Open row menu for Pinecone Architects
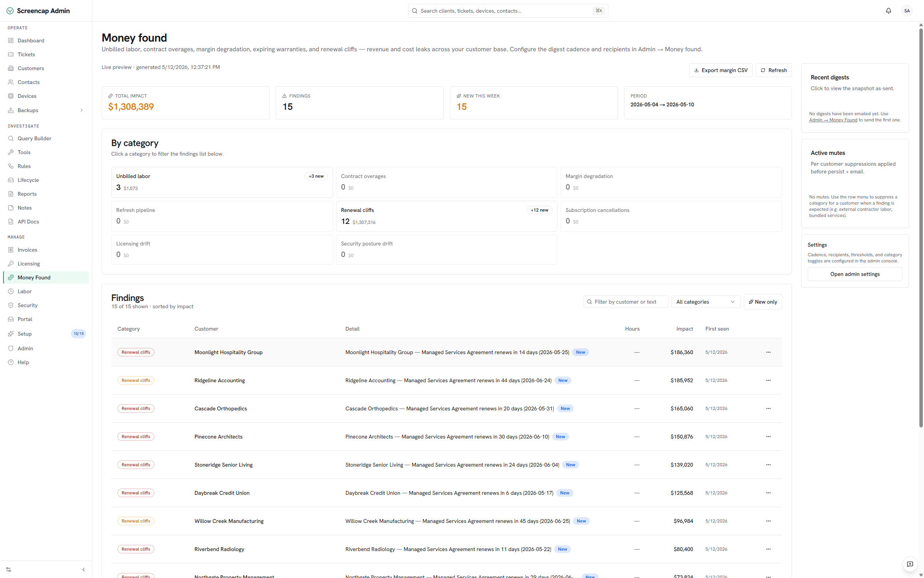924x578 pixels. (768, 437)
